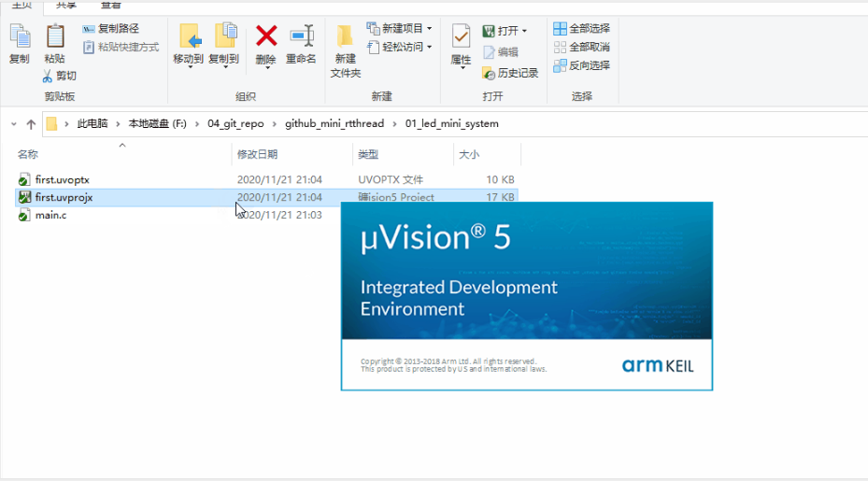Click the folder icon in address bar

(51, 123)
